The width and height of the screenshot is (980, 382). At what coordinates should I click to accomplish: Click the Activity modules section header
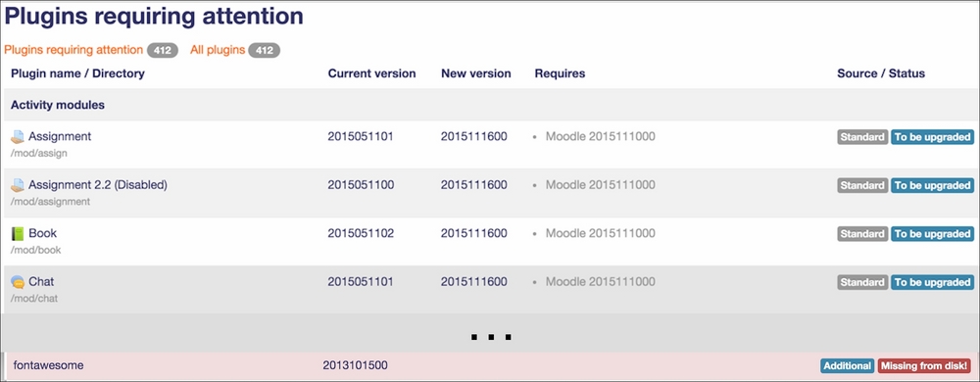[58, 105]
